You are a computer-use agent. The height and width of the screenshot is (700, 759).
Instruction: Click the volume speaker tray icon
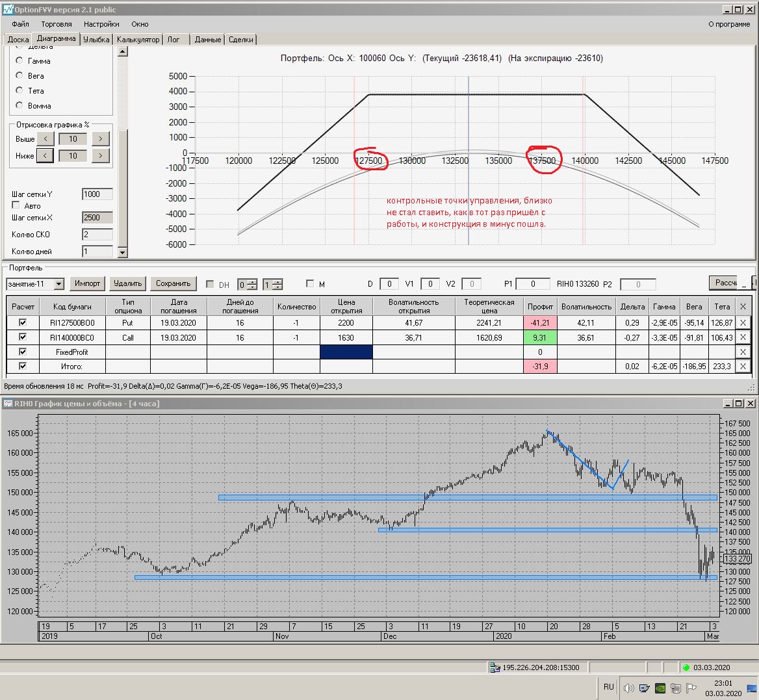(x=629, y=688)
